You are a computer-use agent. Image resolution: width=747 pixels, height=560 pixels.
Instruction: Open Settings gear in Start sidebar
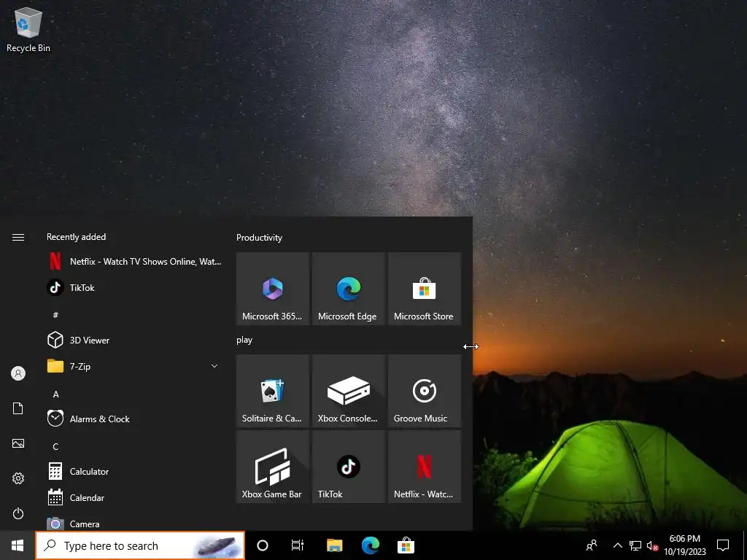coord(18,478)
